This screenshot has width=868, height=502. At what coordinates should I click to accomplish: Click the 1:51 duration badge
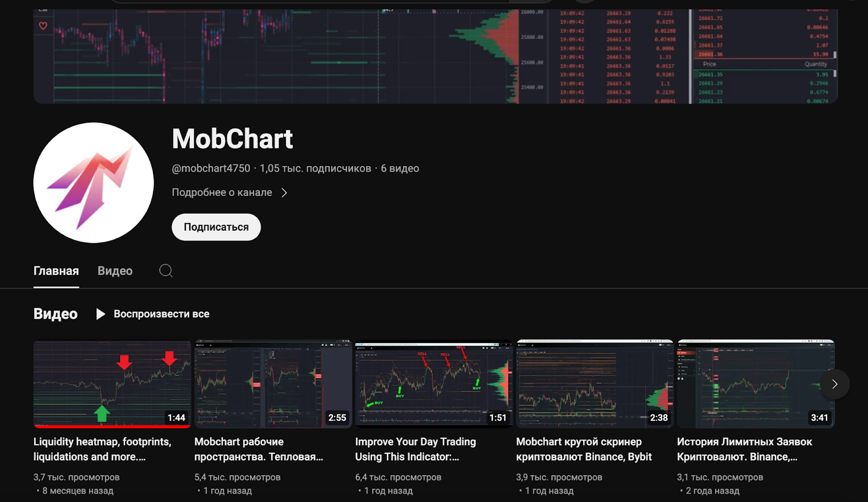[497, 417]
